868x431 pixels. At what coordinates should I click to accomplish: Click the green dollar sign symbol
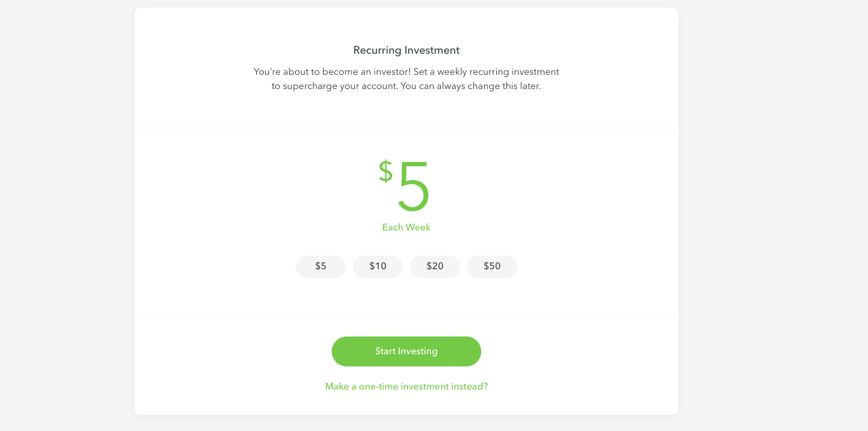click(385, 171)
